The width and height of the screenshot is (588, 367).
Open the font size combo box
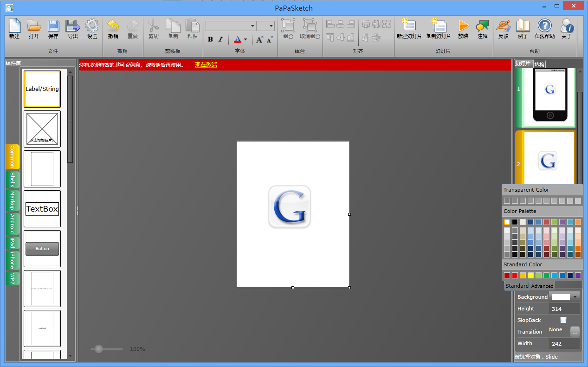click(x=265, y=26)
